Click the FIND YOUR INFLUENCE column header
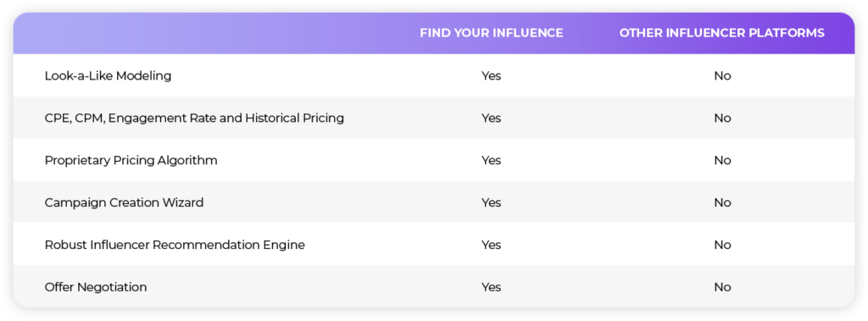 point(491,33)
